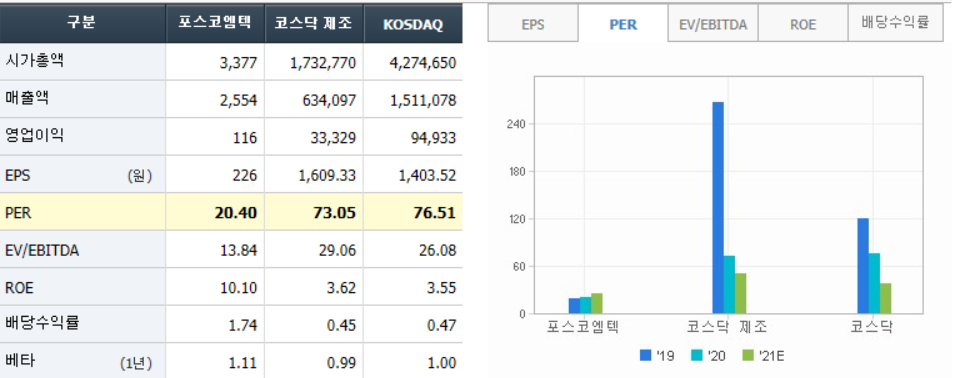Screen dimensions: 953x378
Task: Select the ROE row label
Action: [x=19, y=288]
